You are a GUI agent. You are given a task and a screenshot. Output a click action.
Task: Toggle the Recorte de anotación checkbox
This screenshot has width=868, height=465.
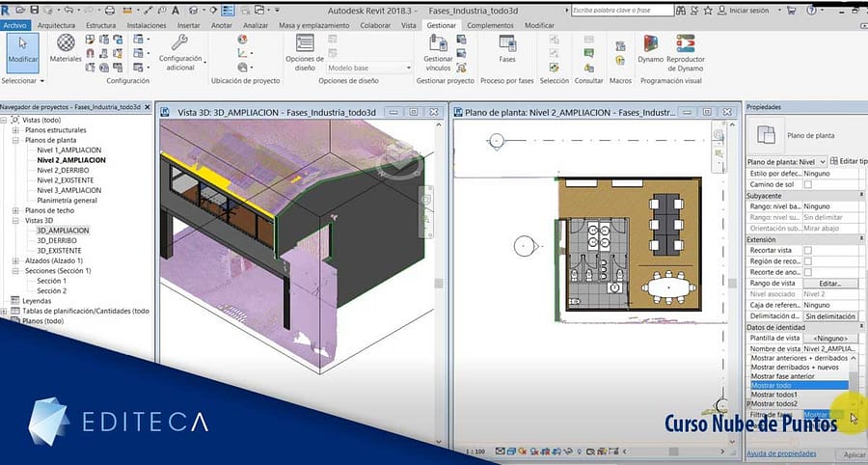coord(807,272)
